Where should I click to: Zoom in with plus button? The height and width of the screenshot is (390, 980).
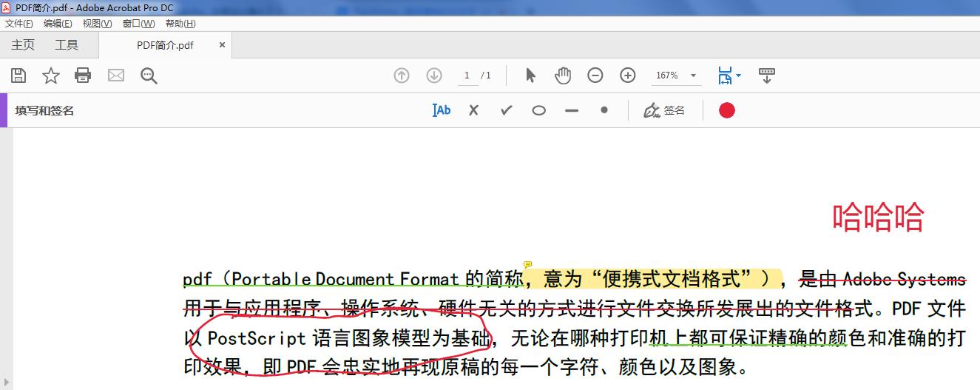point(628,75)
